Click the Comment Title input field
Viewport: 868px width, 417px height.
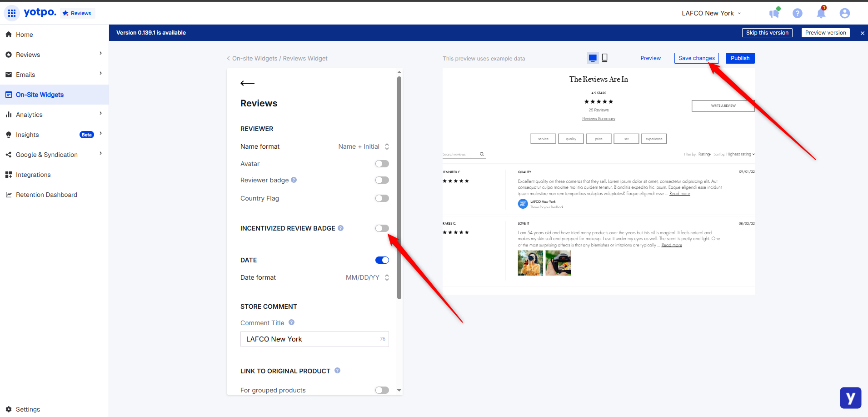pyautogui.click(x=314, y=339)
